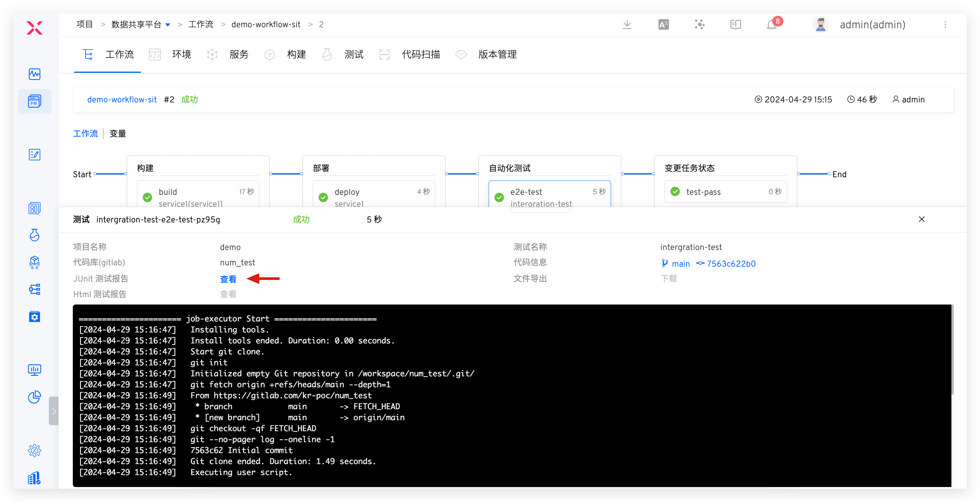This screenshot has height=502, width=980.
Task: Click the test-pass success check icon
Action: click(x=675, y=191)
